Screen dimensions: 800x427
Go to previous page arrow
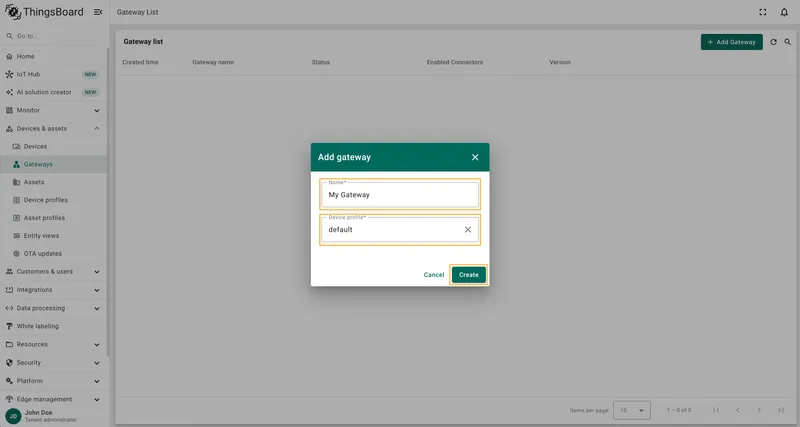click(738, 410)
